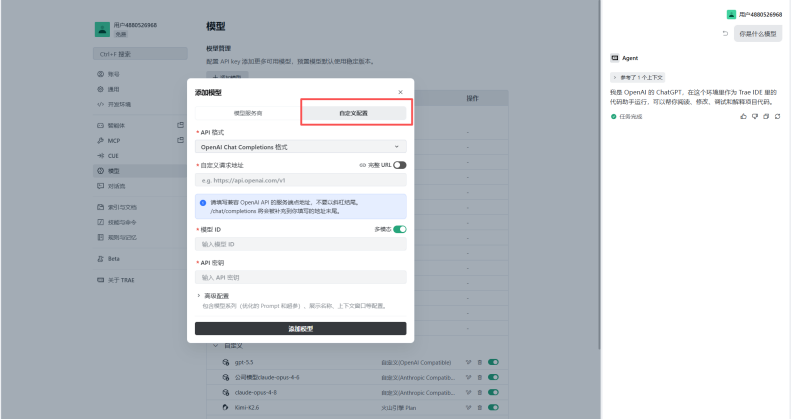Click the API 密钥 input field

point(301,277)
